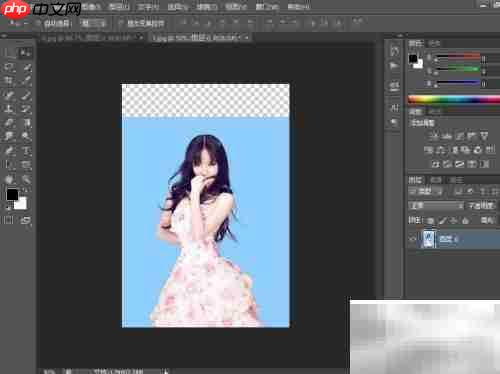Add a Levels adjustment layer
500x374 pixels.
point(447,136)
